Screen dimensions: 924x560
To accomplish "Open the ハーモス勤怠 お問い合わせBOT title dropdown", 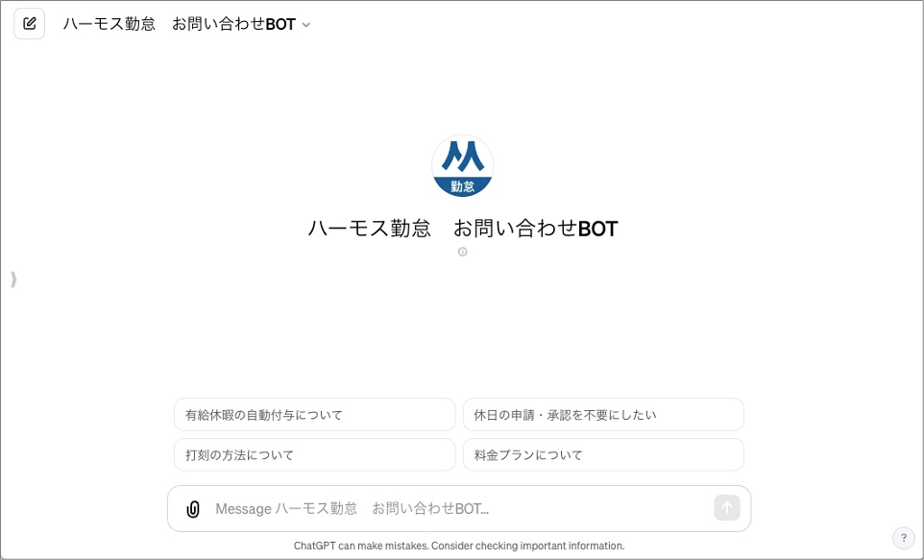I will pos(186,24).
